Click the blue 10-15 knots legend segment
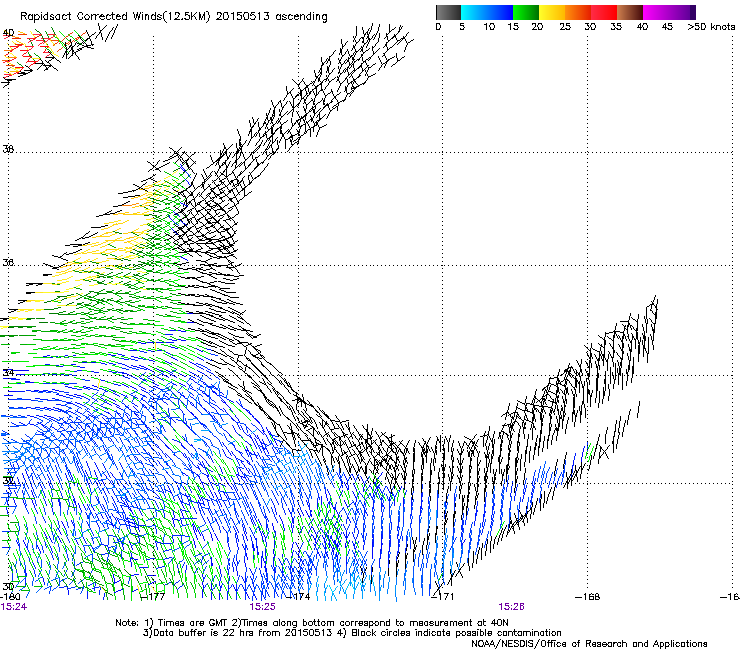The image size is (740, 650). pos(500,12)
